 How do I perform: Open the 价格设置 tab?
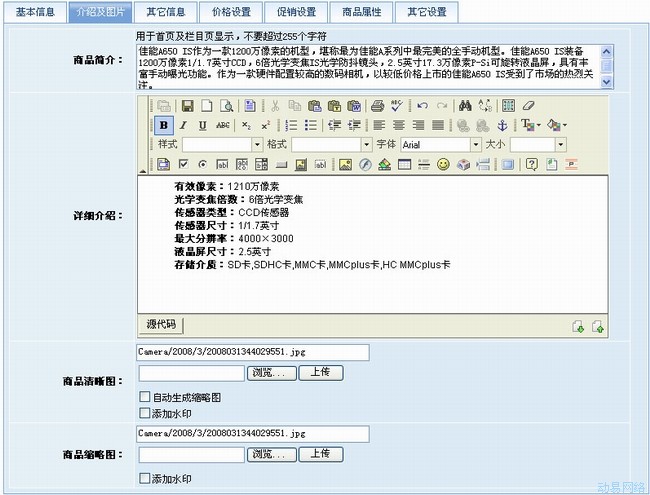(231, 12)
